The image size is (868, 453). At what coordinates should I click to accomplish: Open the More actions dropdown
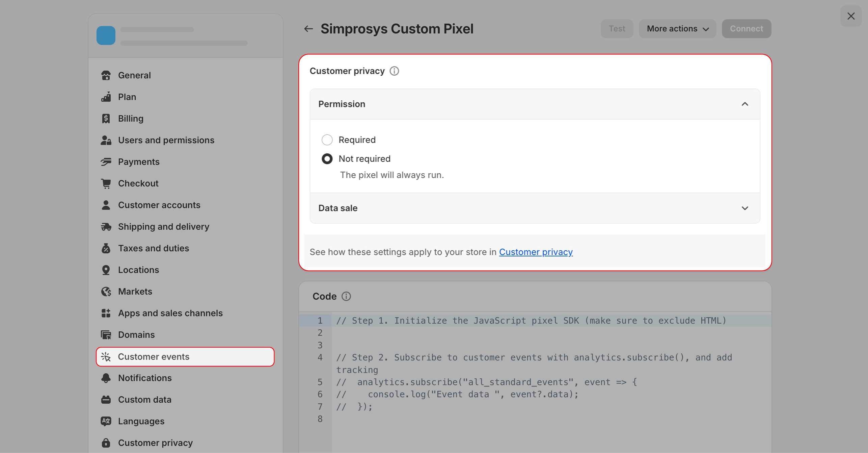point(677,29)
